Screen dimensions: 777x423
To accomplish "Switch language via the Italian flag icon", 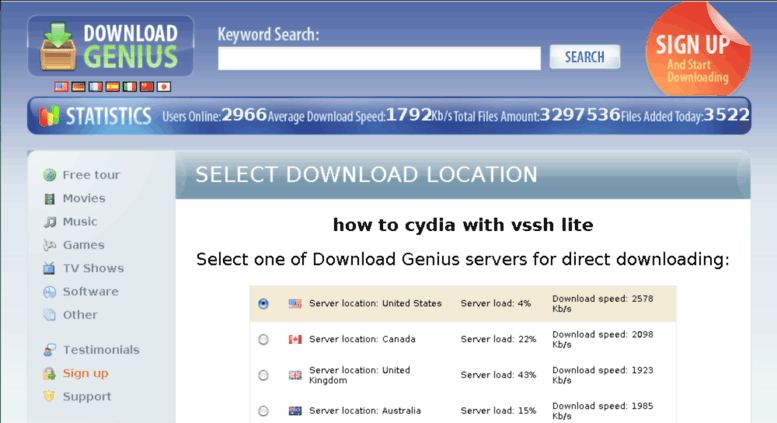I will 129,87.
